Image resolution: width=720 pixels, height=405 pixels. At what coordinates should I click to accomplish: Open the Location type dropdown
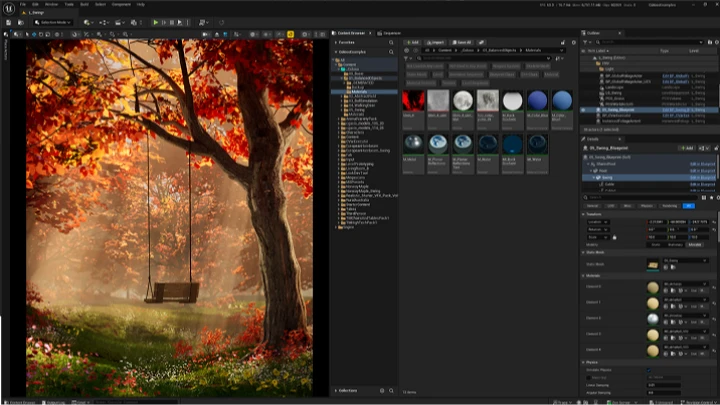tap(598, 222)
